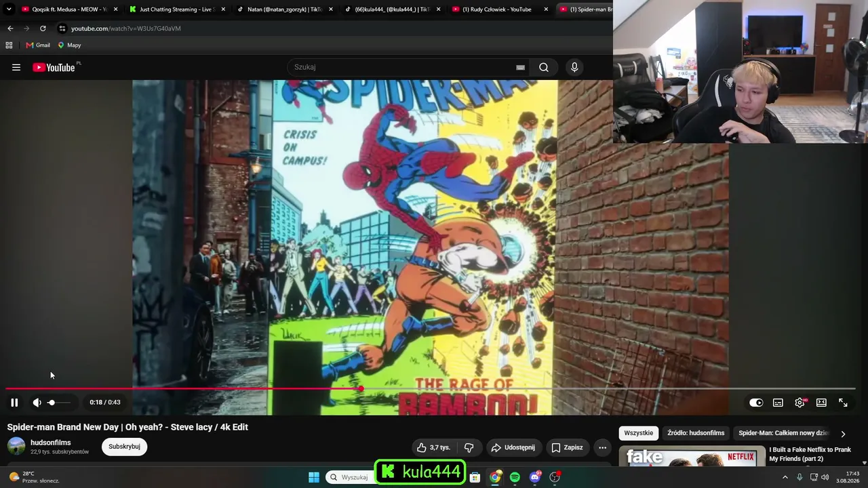
Task: Go back with the browser back arrow
Action: click(x=10, y=28)
